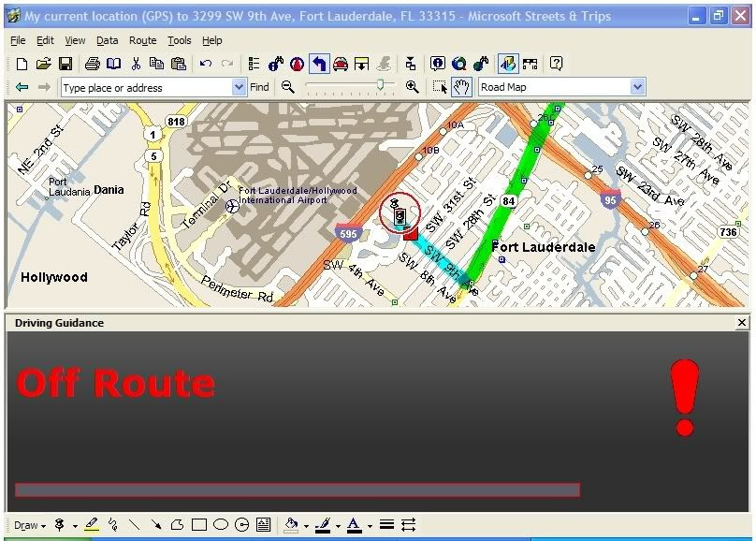The width and height of the screenshot is (756, 541).
Task: Insert a Text Box
Action: (x=263, y=524)
